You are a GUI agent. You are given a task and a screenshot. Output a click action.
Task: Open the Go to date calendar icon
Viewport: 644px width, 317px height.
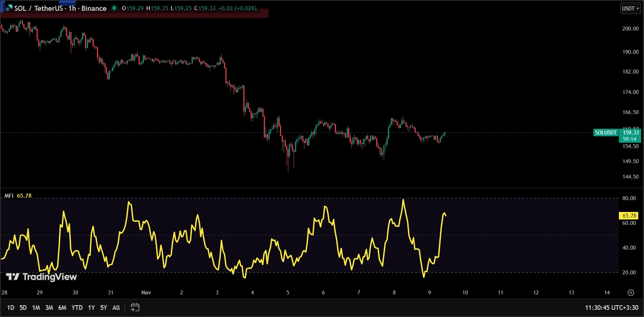tap(135, 307)
